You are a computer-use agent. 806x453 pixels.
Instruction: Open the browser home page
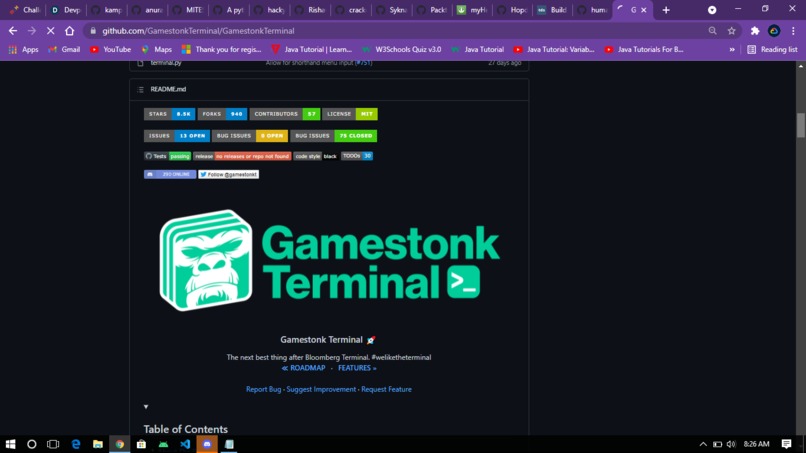pos(69,31)
